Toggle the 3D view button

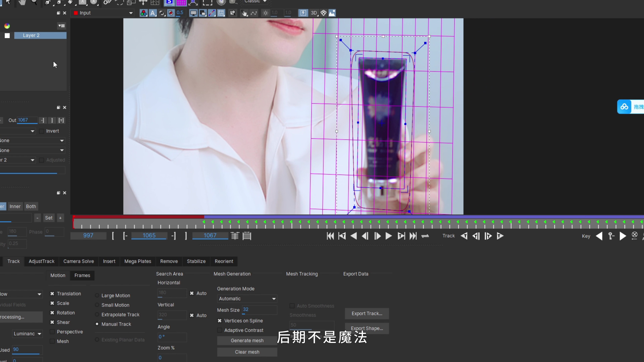[314, 13]
